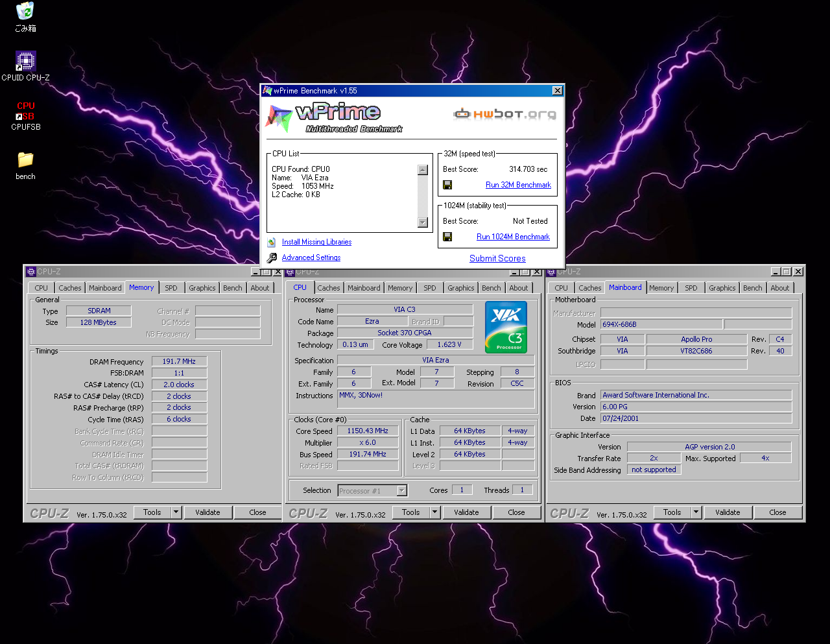Click Validate in Memory window
The image size is (830, 644).
207,512
